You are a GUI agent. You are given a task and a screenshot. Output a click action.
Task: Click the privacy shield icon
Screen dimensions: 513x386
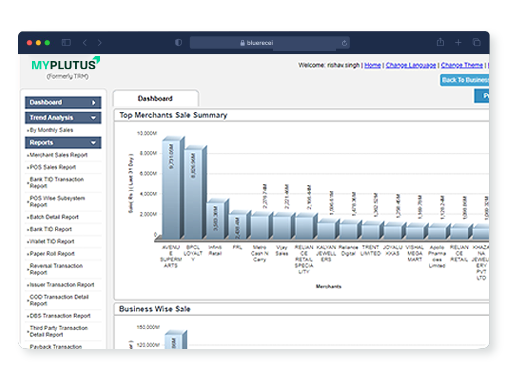(178, 42)
